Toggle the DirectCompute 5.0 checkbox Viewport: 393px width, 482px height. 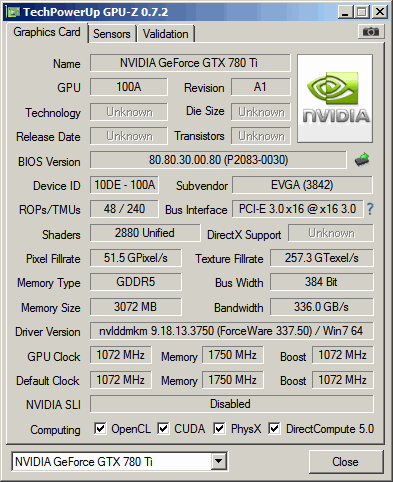(274, 429)
